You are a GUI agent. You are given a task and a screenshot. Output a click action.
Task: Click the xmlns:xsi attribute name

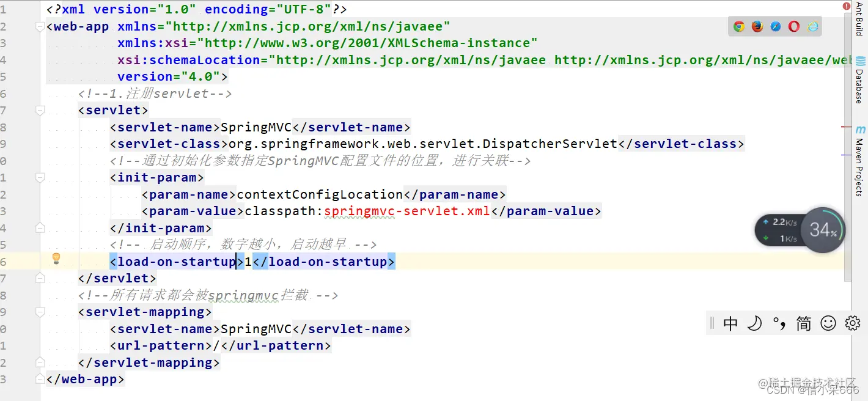[x=153, y=43]
